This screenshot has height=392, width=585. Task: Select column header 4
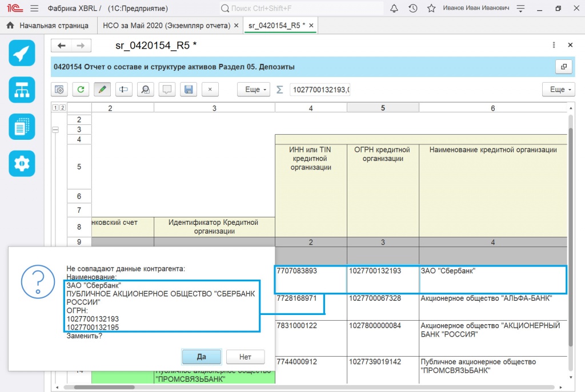point(311,108)
